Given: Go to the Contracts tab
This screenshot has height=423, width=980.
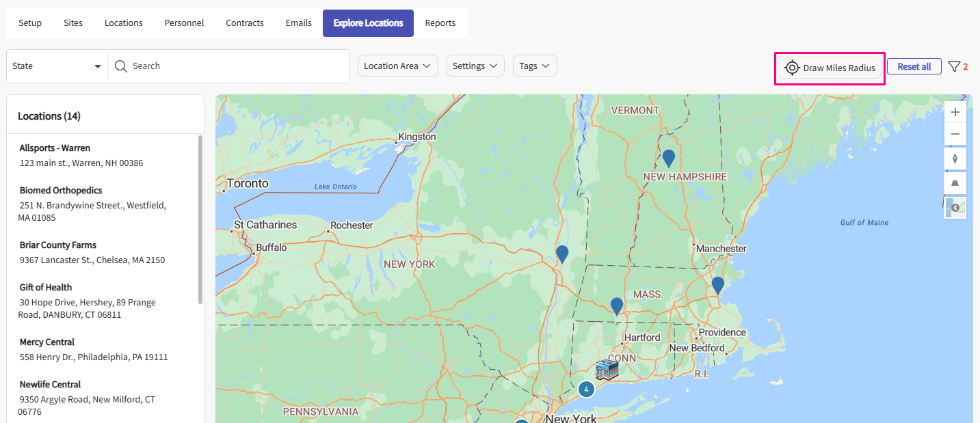Looking at the screenshot, I should pyautogui.click(x=245, y=23).
